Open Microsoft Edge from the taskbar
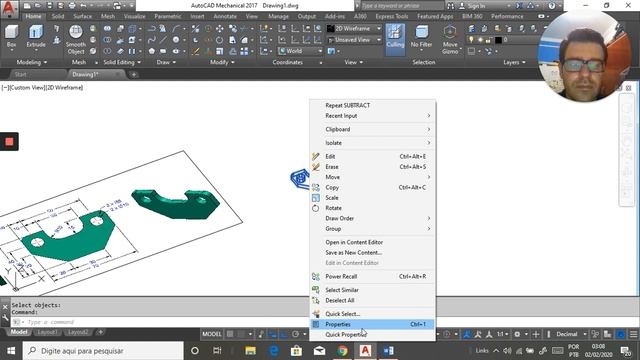 pos(273,351)
